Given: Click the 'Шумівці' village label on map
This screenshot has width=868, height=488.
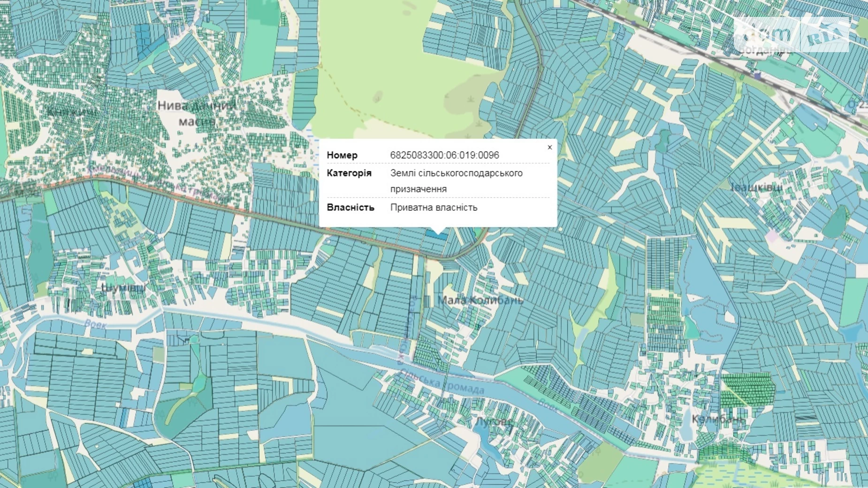Looking at the screenshot, I should click(123, 287).
